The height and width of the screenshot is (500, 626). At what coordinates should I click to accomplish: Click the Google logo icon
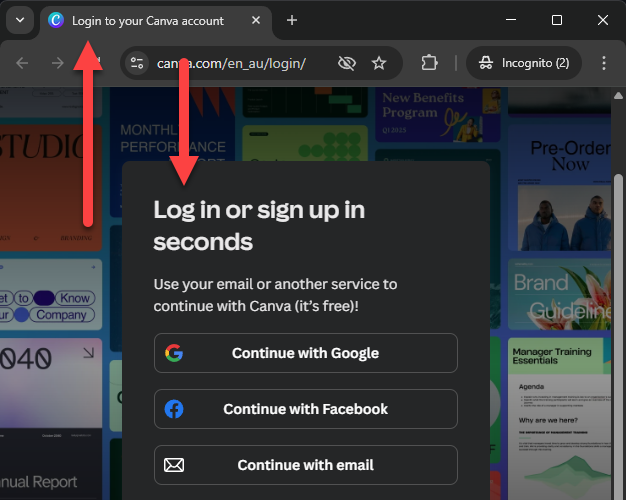coord(174,353)
